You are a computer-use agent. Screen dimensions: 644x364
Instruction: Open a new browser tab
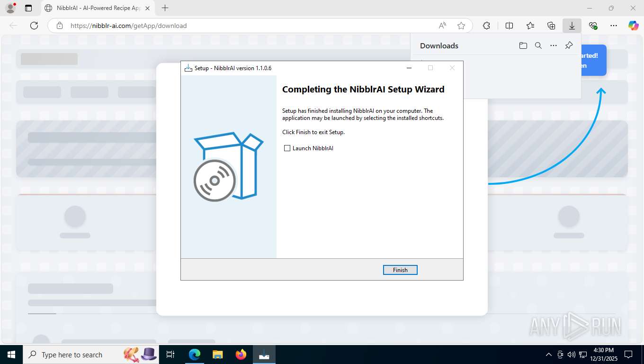165,8
